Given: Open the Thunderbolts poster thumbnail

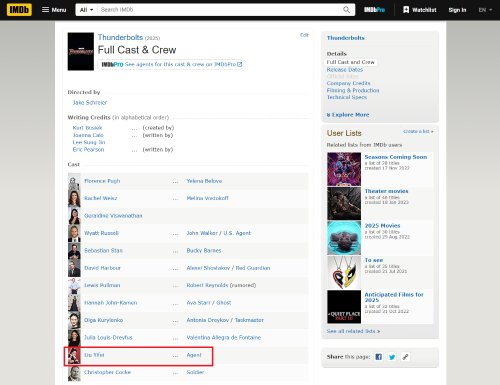Looking at the screenshot, I should pos(81,51).
